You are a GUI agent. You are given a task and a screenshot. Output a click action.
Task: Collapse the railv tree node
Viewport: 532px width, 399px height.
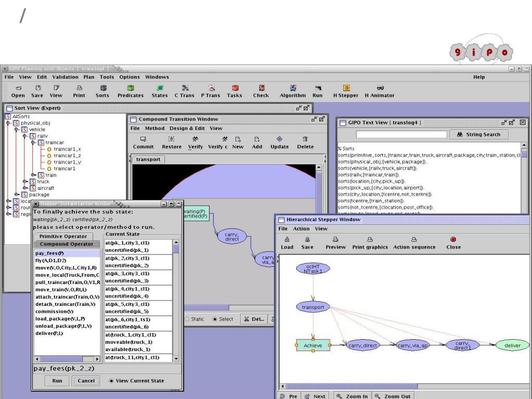point(24,136)
